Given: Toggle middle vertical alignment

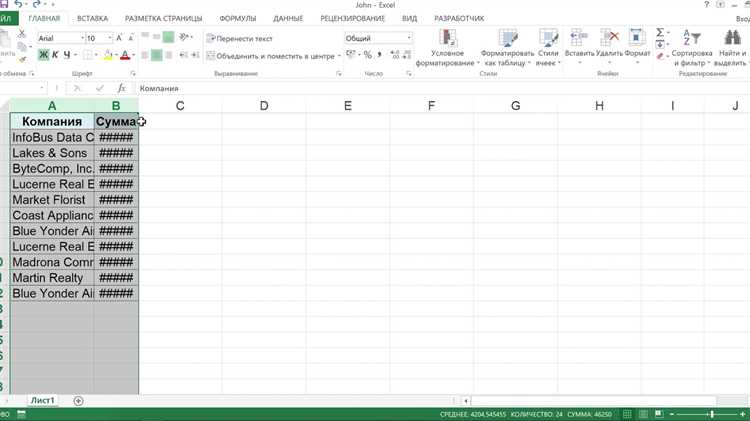Looking at the screenshot, I should tap(156, 37).
